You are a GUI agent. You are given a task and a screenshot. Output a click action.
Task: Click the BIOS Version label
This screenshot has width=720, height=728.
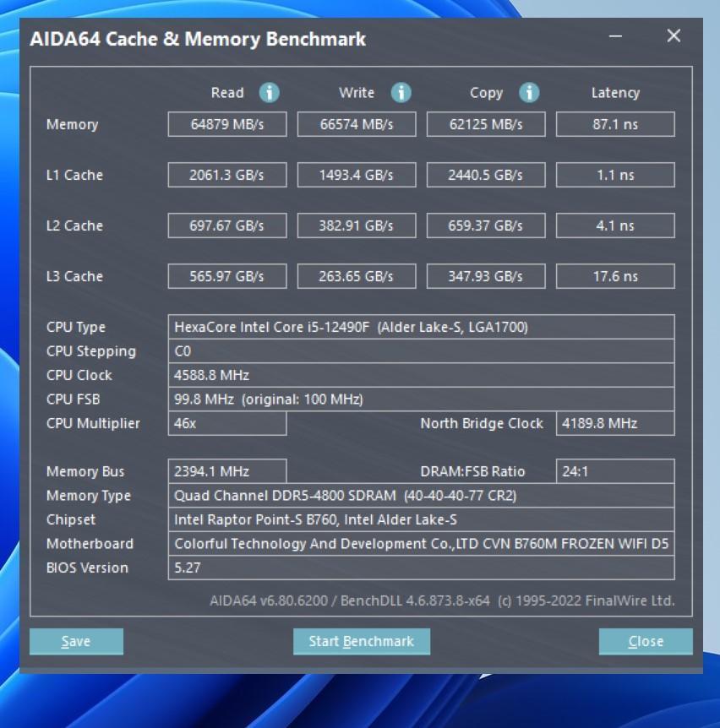(87, 568)
